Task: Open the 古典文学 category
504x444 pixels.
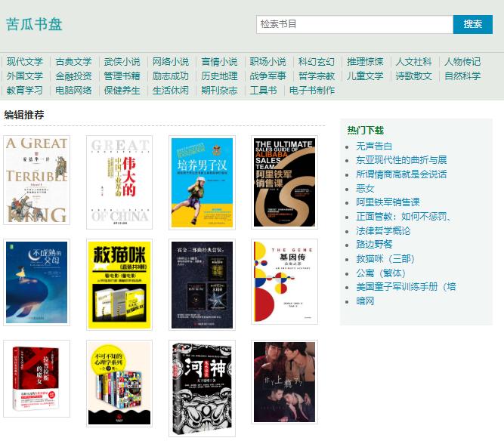Action: (73, 62)
